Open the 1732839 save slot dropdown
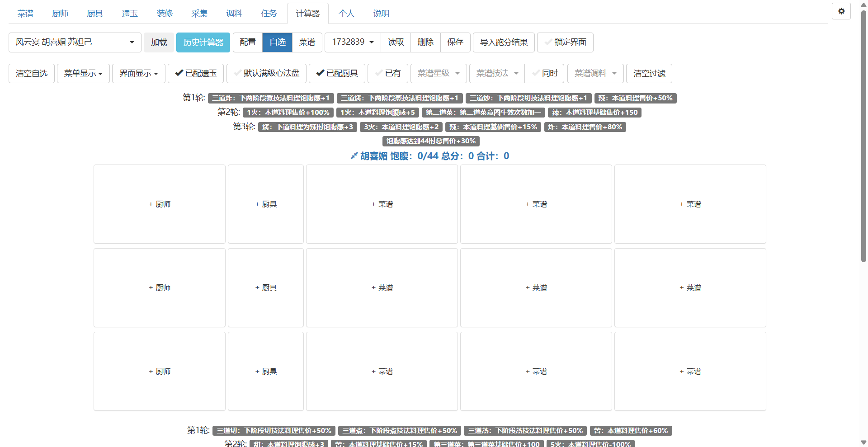The image size is (868, 447). (353, 42)
